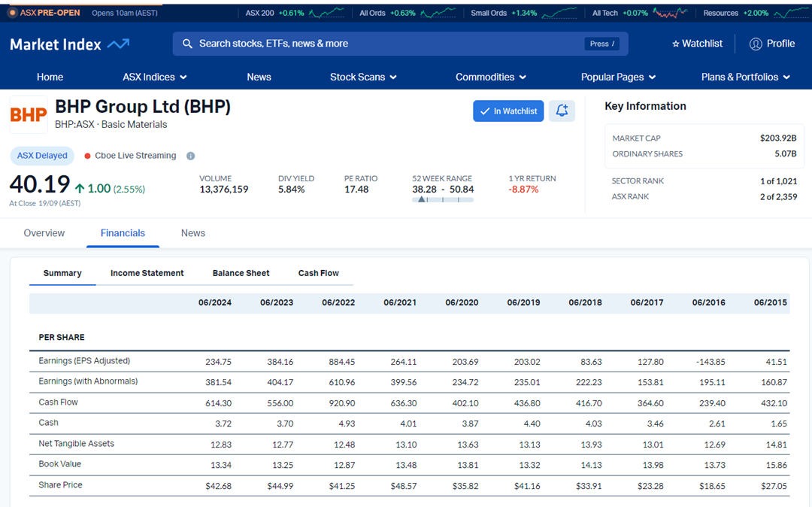Image resolution: width=812 pixels, height=507 pixels.
Task: Click the ASX 200 sparkline chart
Action: pos(326,13)
